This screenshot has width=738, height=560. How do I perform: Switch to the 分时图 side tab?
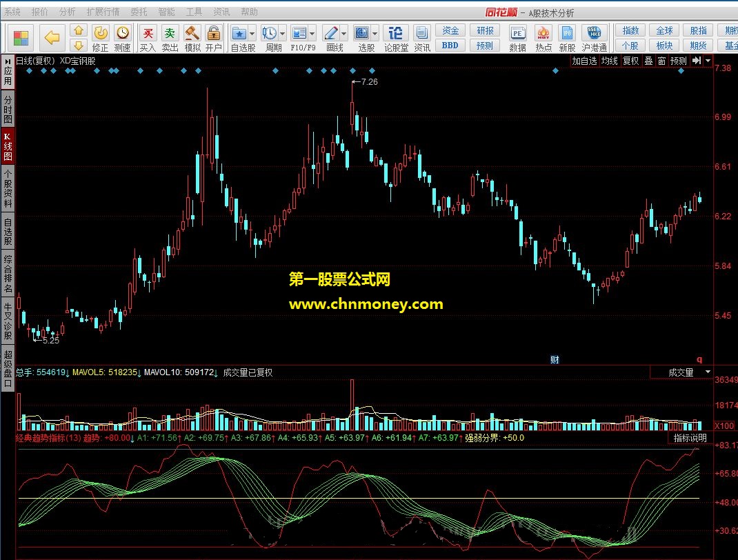8,109
